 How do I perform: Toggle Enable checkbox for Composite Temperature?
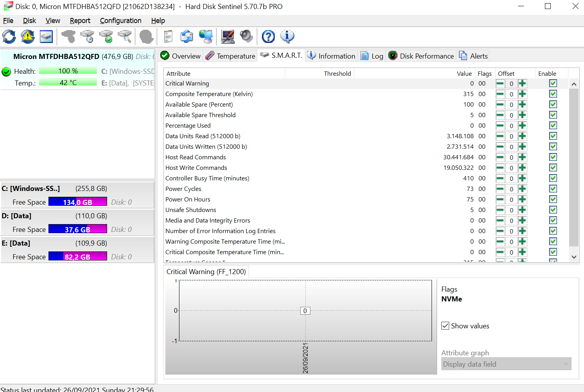click(x=553, y=94)
